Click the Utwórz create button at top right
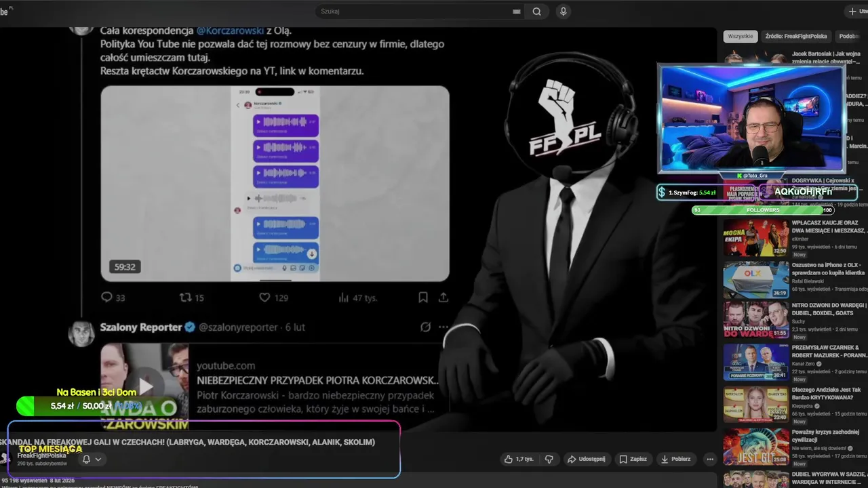This screenshot has height=488, width=868. point(856,12)
